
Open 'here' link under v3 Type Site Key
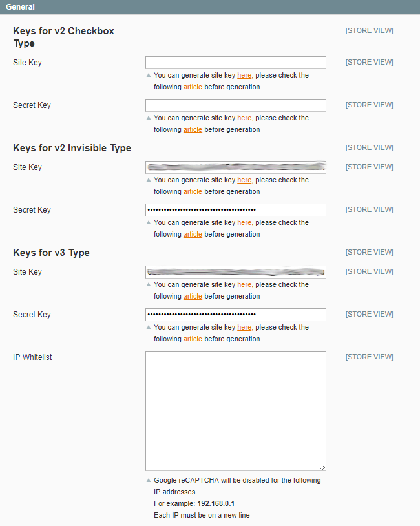(x=244, y=285)
